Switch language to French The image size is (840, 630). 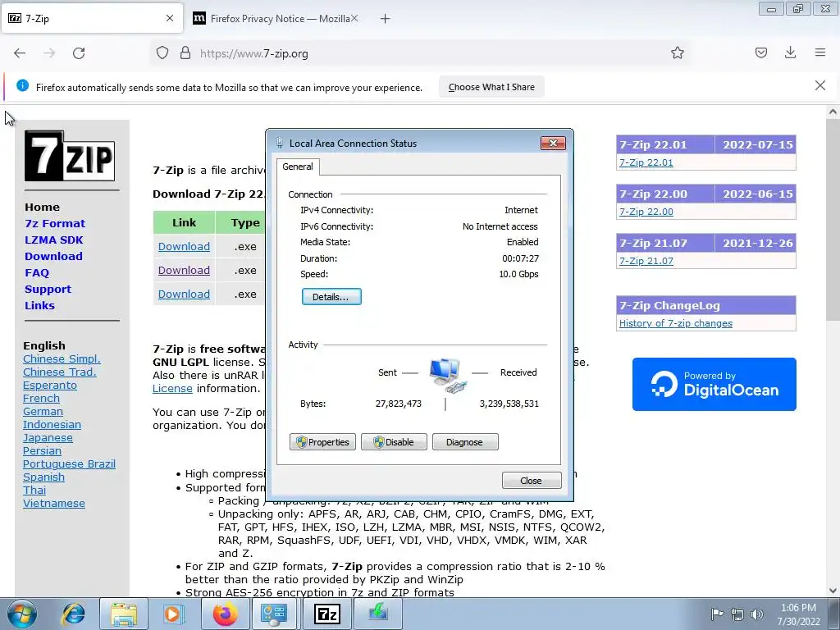coord(41,398)
